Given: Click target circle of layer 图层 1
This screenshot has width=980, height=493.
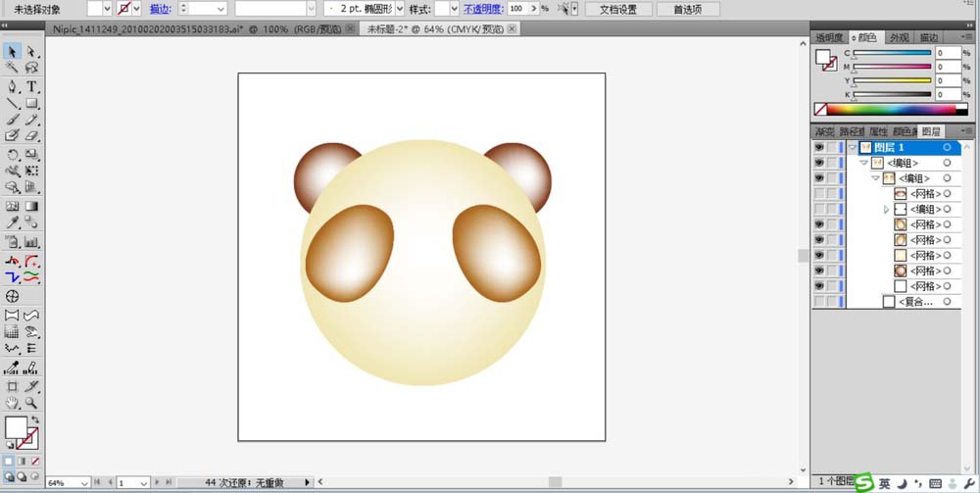Looking at the screenshot, I should tap(947, 147).
